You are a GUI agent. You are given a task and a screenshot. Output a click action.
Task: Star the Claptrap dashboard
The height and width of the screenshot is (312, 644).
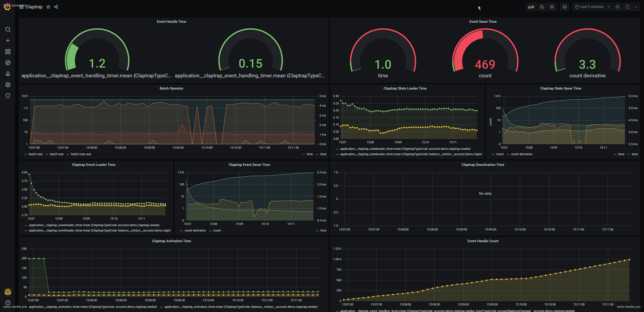coord(48,7)
